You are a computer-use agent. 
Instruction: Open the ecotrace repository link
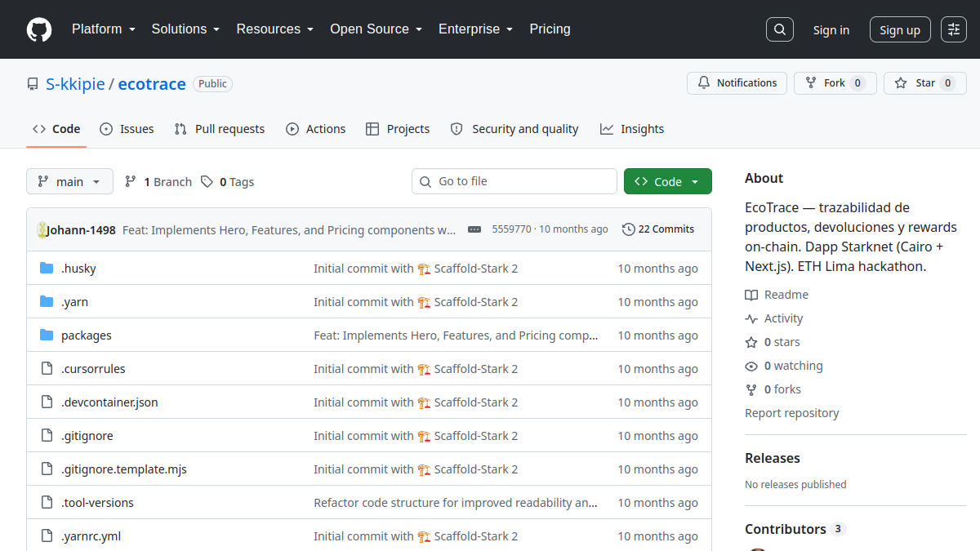[152, 84]
